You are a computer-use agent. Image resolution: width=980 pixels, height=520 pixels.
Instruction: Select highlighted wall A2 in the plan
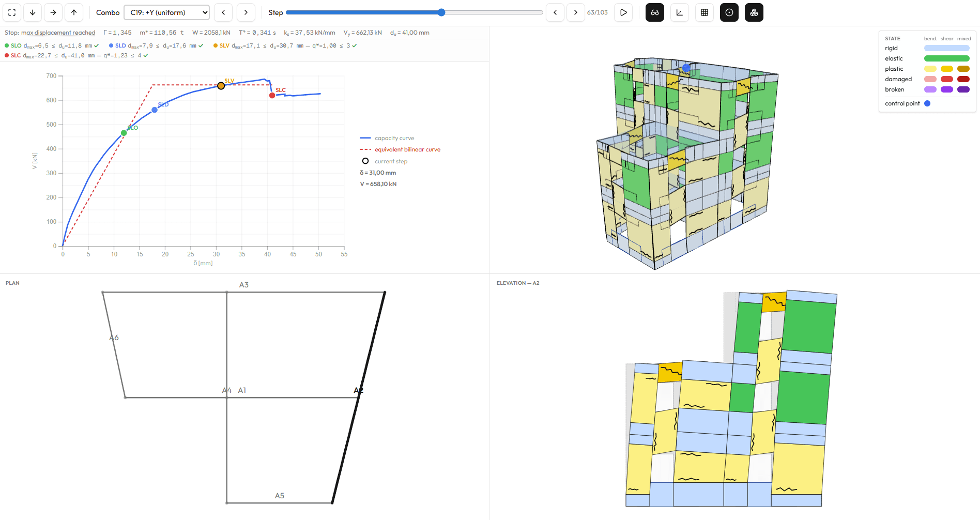point(359,390)
